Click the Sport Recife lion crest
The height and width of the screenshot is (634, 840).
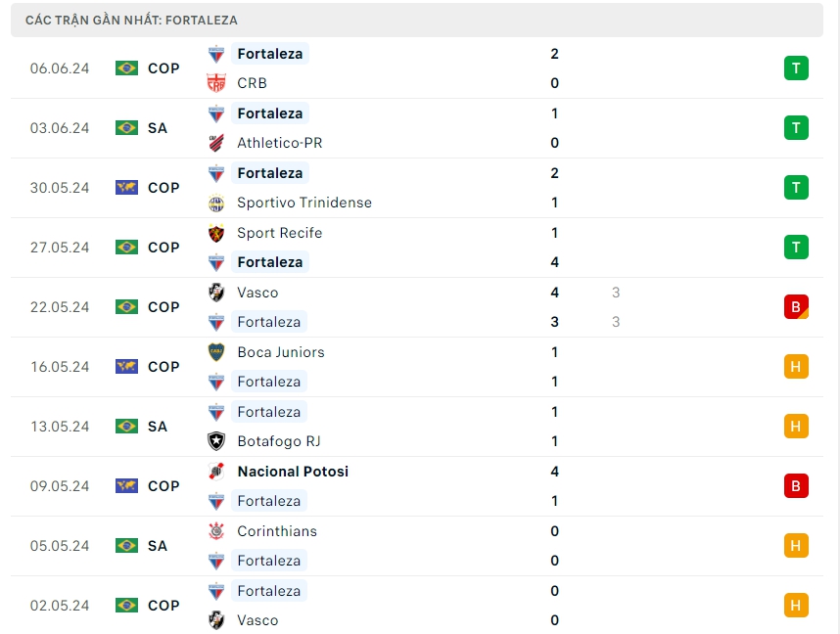pos(216,233)
